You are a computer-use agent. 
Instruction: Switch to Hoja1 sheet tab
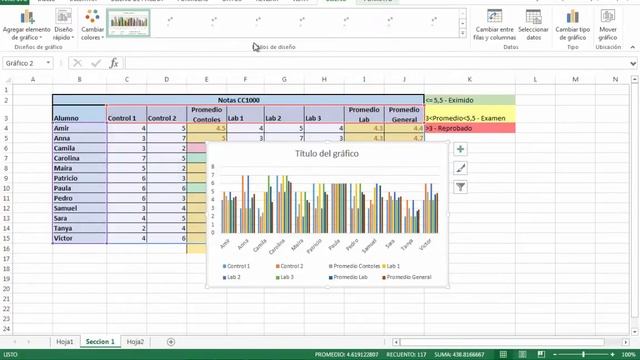(x=64, y=342)
